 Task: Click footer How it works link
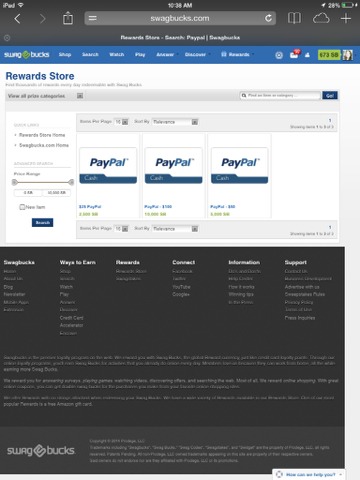241,287
